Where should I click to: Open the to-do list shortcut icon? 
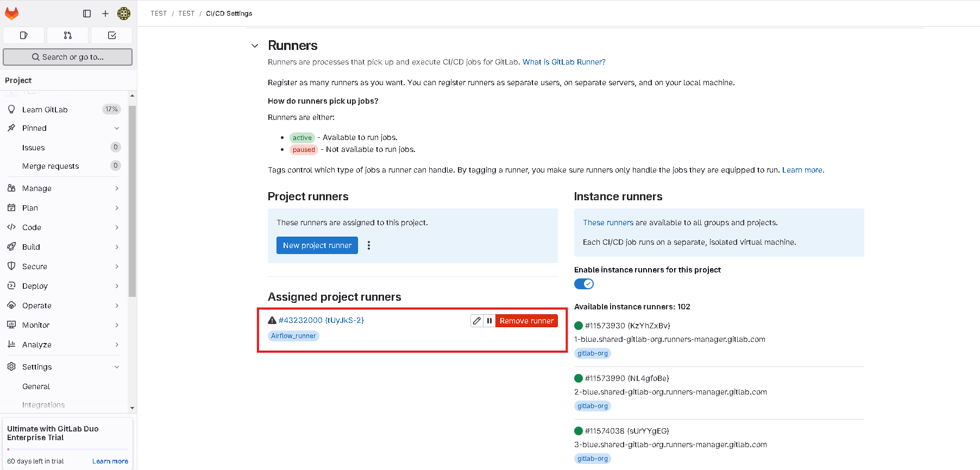pos(112,35)
